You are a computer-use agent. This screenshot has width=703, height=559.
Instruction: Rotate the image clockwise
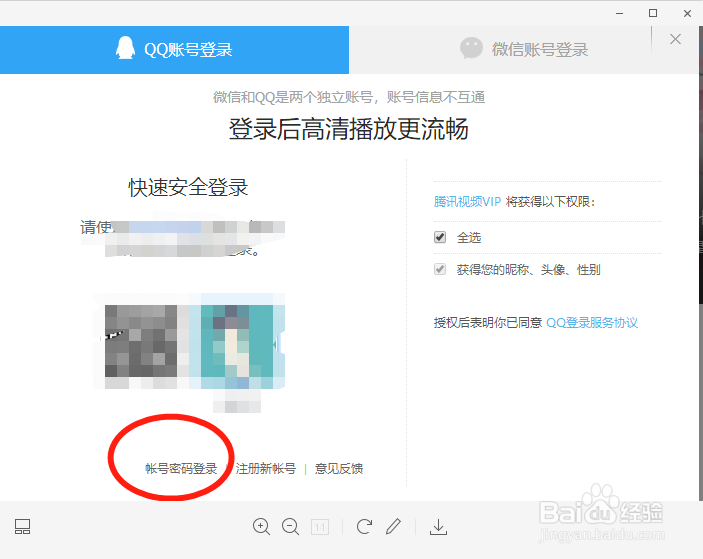pyautogui.click(x=364, y=526)
